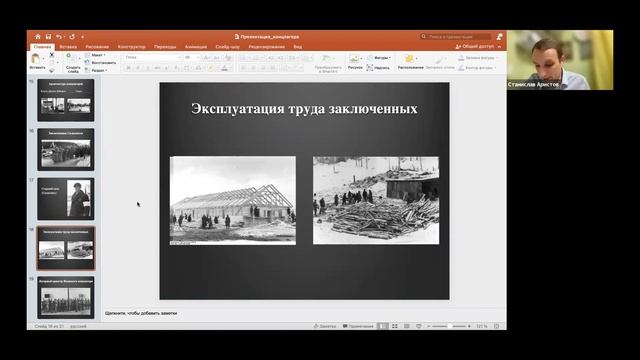Screen dimensions: 640x360
Task: Open the Фигуры shapes dropdown
Action: (x=379, y=58)
